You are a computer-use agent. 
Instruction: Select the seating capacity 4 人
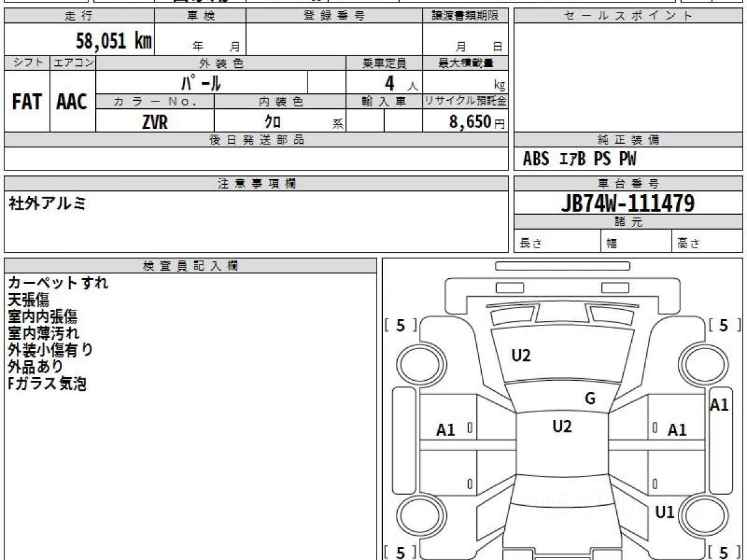pyautogui.click(x=401, y=83)
